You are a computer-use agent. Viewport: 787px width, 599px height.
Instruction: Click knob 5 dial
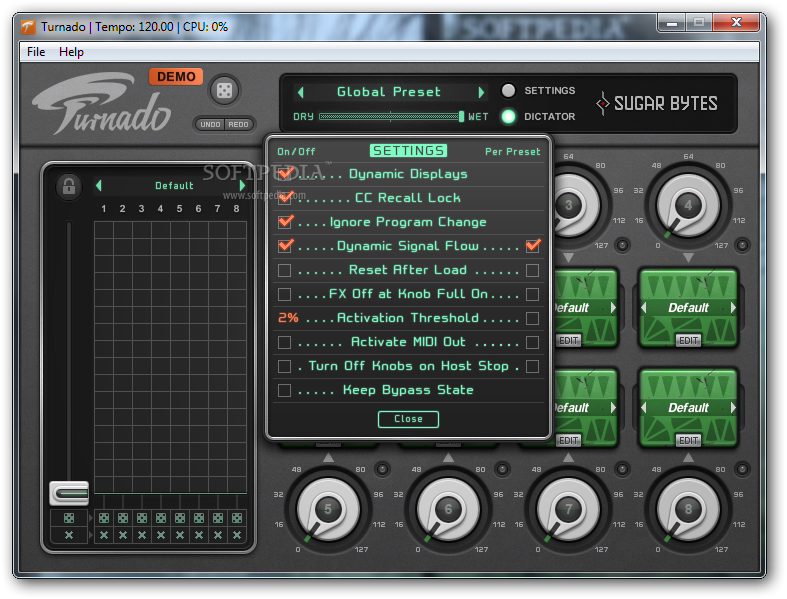pyautogui.click(x=328, y=509)
